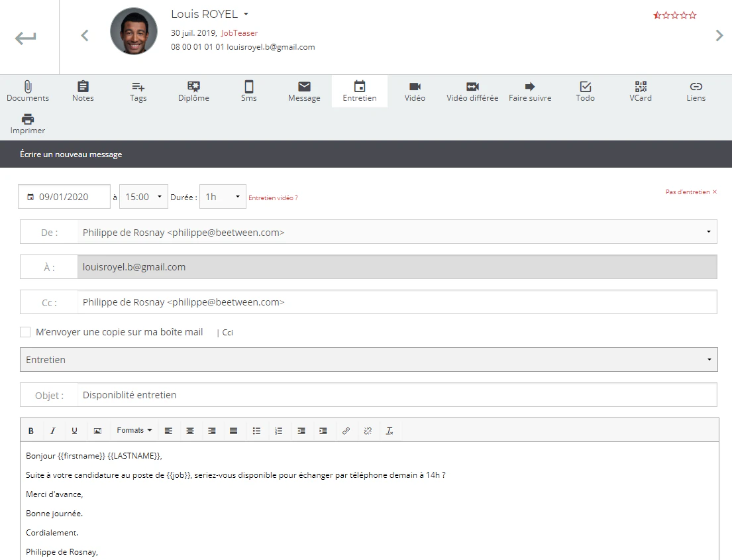Toggle italic formatting
This screenshot has width=732, height=560.
coord(53,431)
